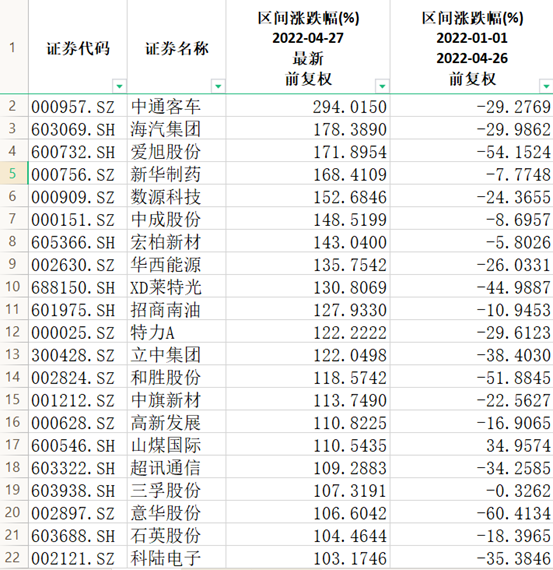Click cell 石英股份
This screenshot has height=570, width=553.
[177, 535]
